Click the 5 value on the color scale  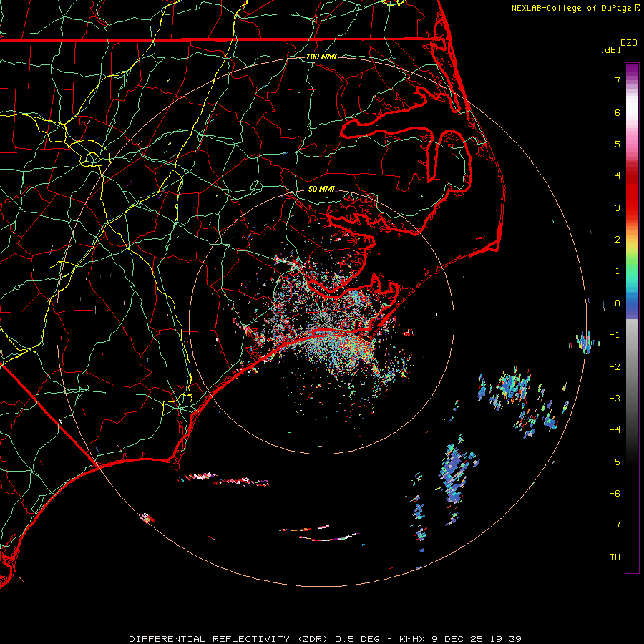click(618, 144)
